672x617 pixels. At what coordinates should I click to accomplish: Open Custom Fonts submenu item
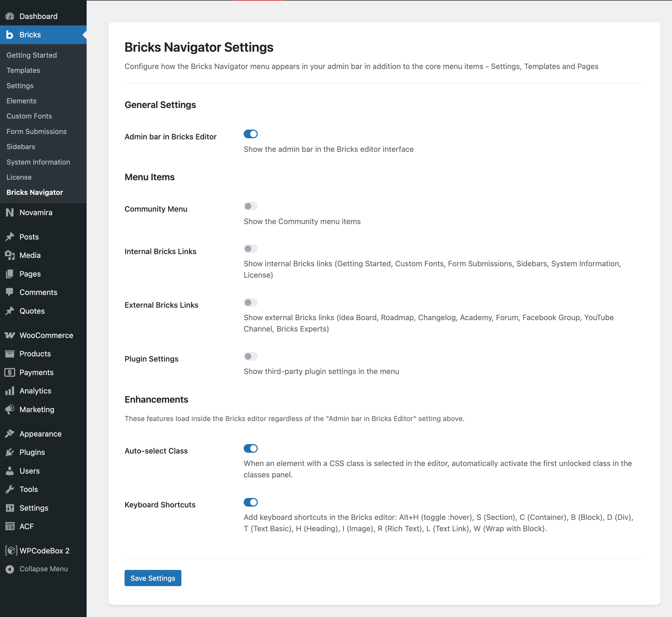(x=30, y=116)
